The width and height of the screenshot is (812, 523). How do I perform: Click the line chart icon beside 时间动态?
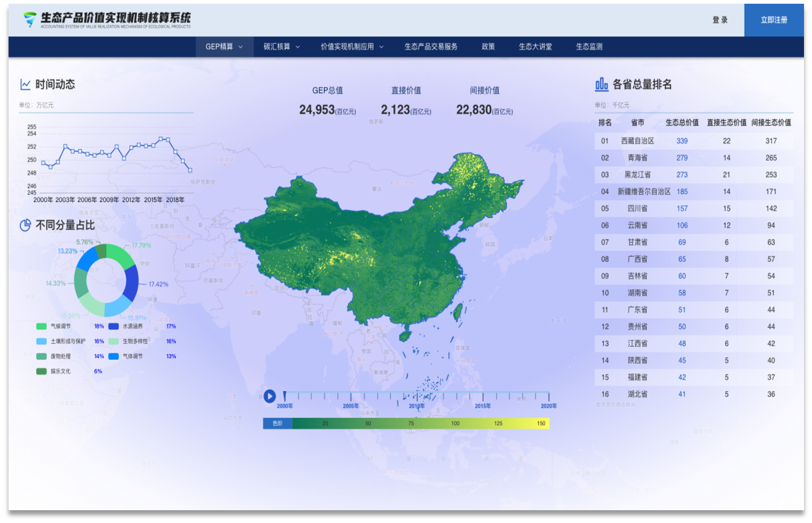pos(25,84)
